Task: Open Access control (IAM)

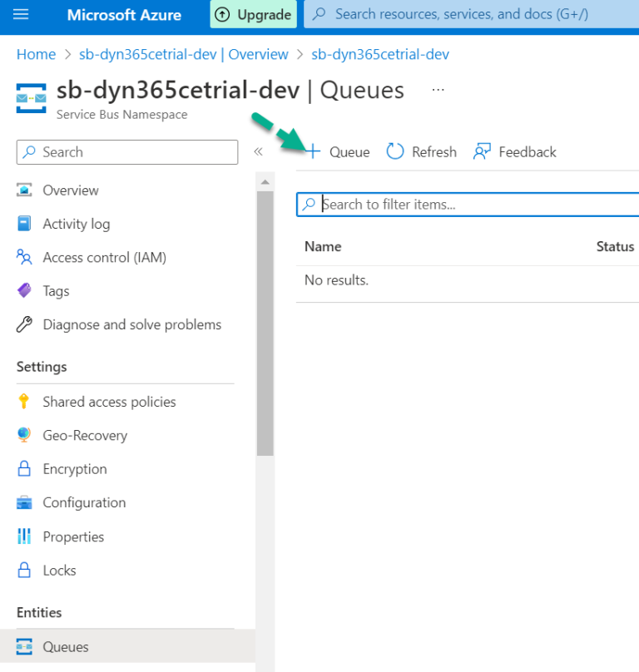Action: (x=103, y=257)
